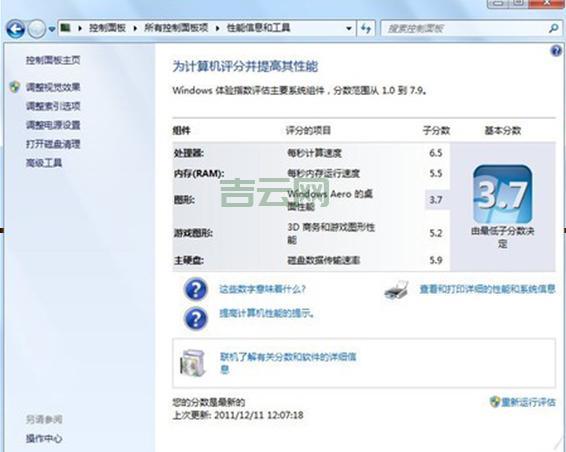Click the highlighted graphics subscore 3.7
The width and height of the screenshot is (566, 452).
click(x=437, y=200)
